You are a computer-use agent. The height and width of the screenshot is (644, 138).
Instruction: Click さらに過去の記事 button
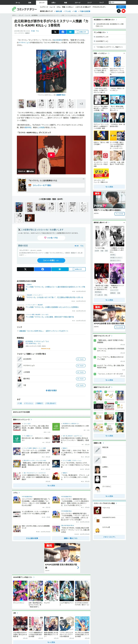[32, 538]
